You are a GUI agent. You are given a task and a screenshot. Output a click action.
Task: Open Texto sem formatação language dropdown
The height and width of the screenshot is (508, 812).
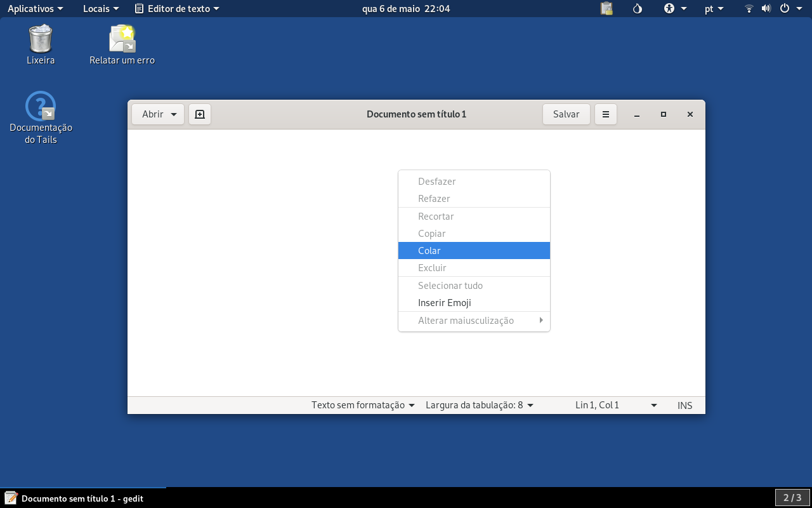[363, 405]
